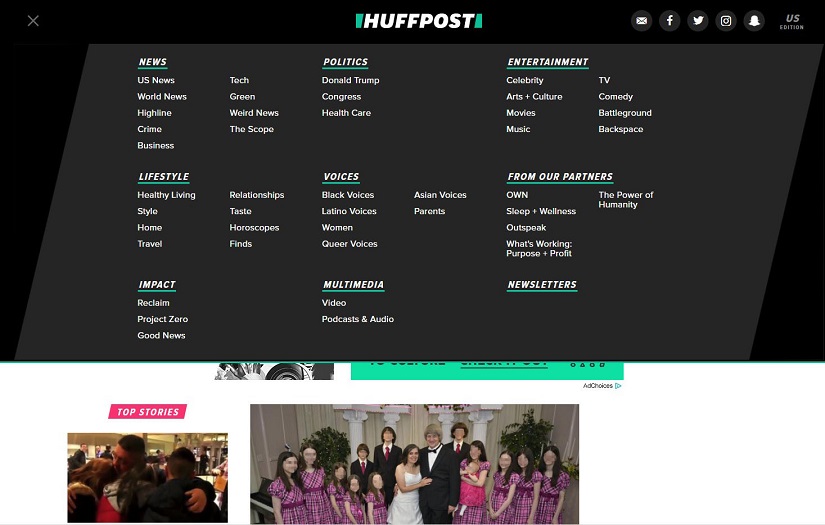
Task: Open What's Working: Purpose + Profit link
Action: pyautogui.click(x=539, y=249)
